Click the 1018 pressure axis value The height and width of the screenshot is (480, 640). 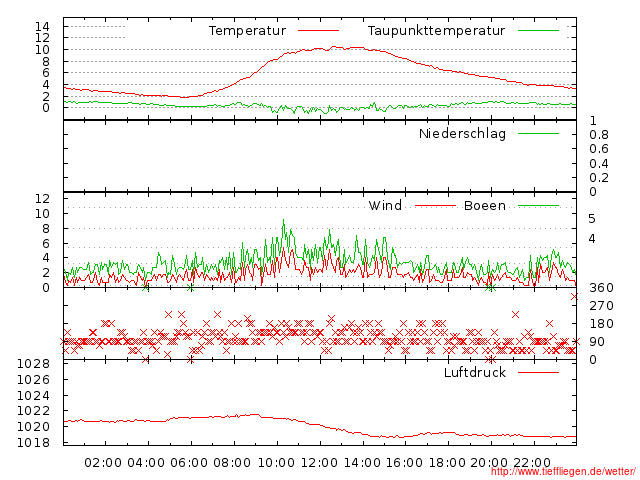tap(33, 443)
